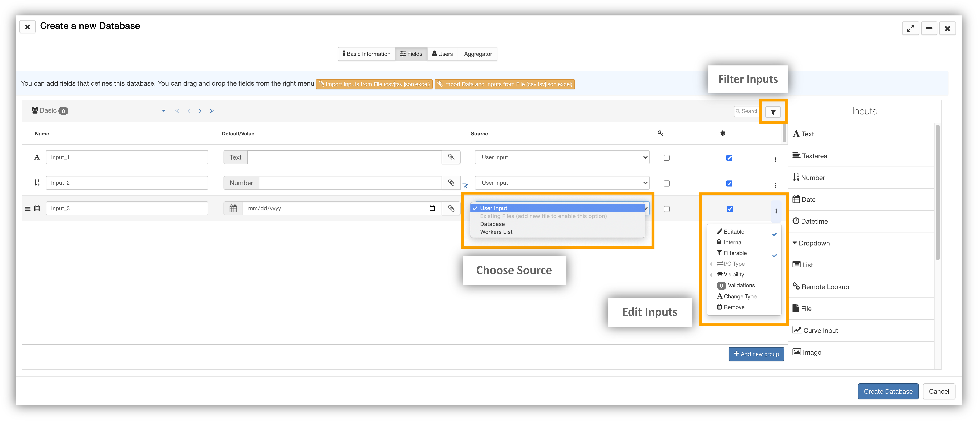Add a Text input from Inputs panel
The height and width of the screenshot is (425, 980).
[861, 134]
